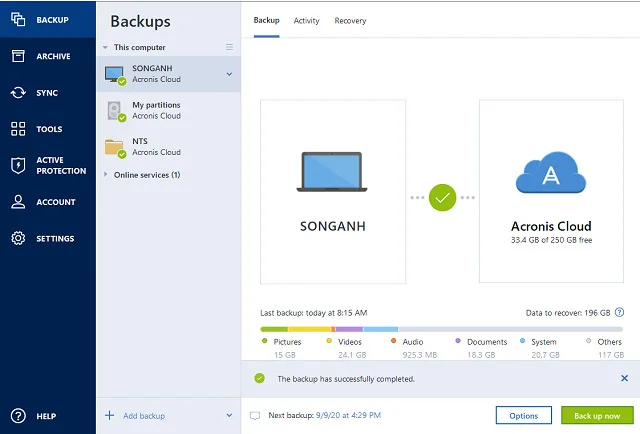Screen dimensions: 640x434
Task: Click the blue System segment of usage bar
Action: coord(380,329)
